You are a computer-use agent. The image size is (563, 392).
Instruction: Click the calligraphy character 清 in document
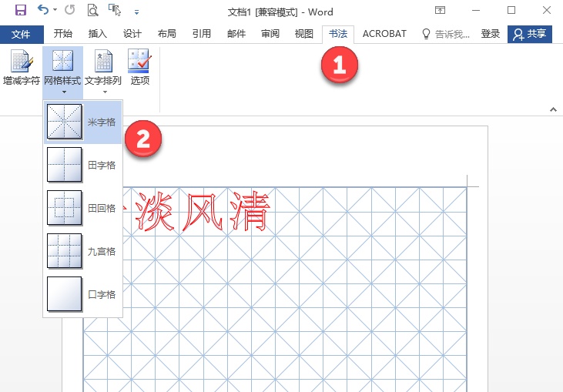pos(250,212)
